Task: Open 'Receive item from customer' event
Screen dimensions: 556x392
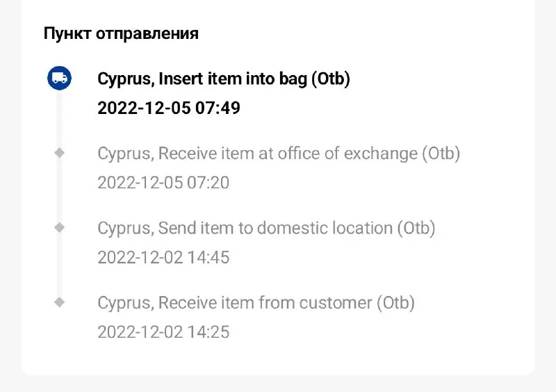Action: [256, 302]
